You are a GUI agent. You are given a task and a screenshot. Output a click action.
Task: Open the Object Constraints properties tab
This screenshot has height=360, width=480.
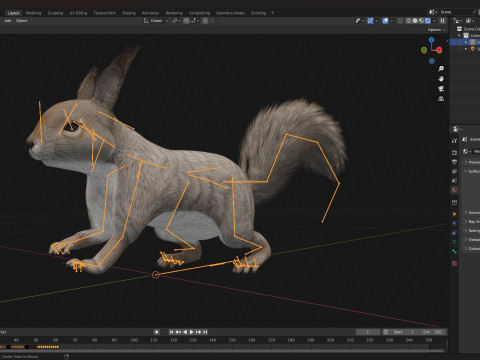pos(454,232)
